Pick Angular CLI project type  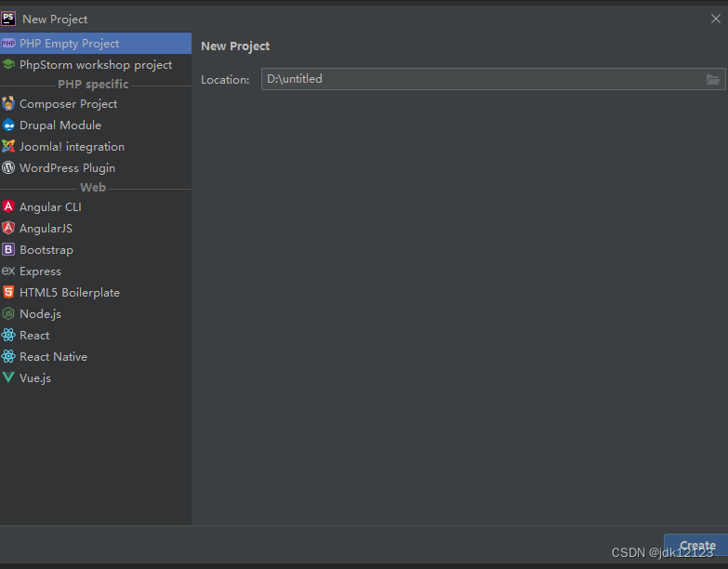tap(96, 206)
